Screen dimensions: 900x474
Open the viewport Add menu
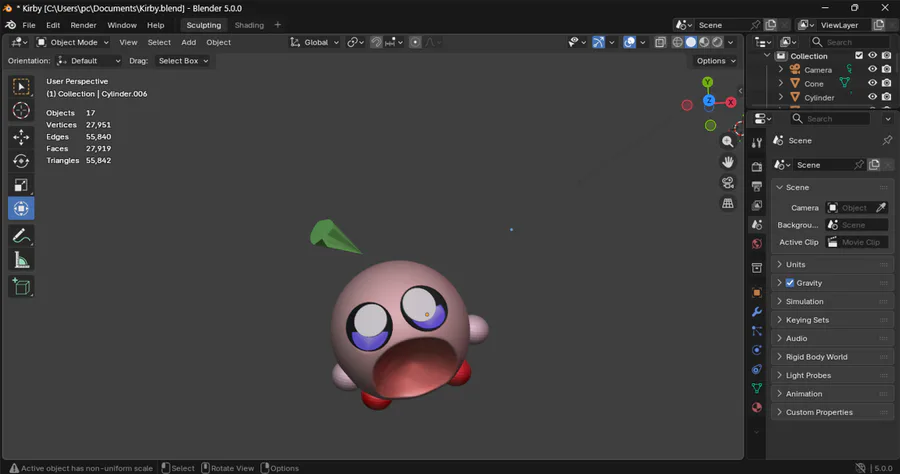pyautogui.click(x=188, y=42)
